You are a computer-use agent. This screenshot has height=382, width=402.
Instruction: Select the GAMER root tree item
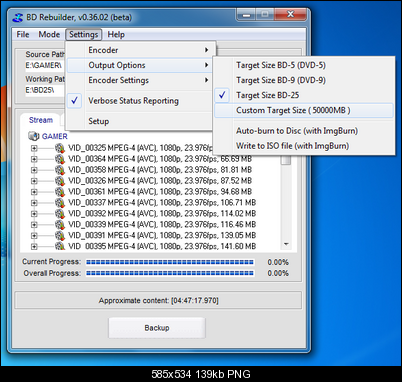pyautogui.click(x=54, y=136)
